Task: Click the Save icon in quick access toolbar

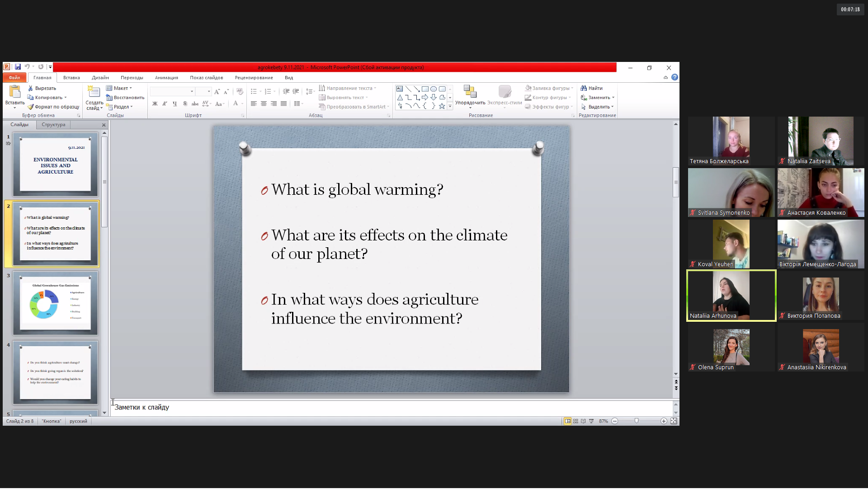Action: pos(18,67)
